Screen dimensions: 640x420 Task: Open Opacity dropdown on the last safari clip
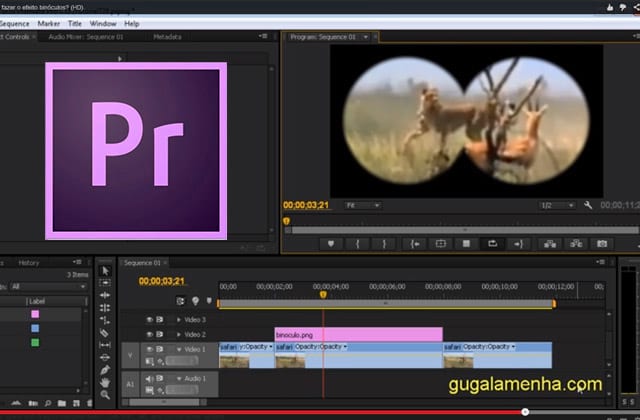513,347
